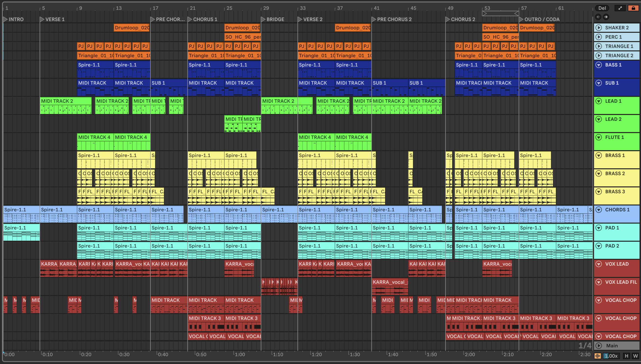The image size is (641, 364).
Task: Click the TRIANGLE 1 track unfold icon
Action: (x=598, y=46)
